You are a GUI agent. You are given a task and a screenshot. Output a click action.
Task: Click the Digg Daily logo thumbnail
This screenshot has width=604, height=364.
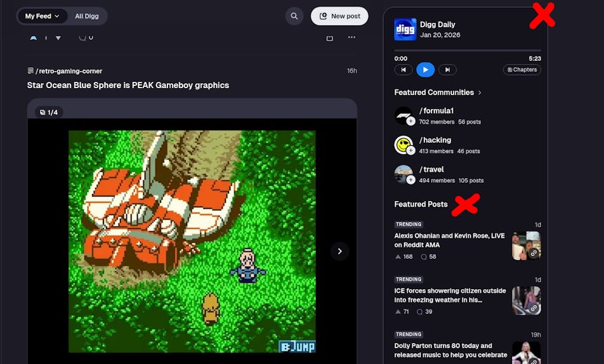tap(405, 29)
